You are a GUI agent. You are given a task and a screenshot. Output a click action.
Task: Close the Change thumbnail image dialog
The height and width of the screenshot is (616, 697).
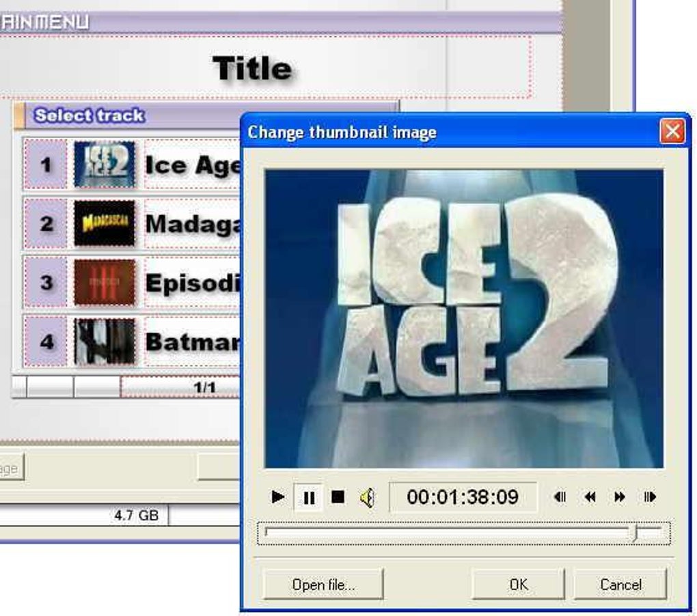click(x=672, y=131)
